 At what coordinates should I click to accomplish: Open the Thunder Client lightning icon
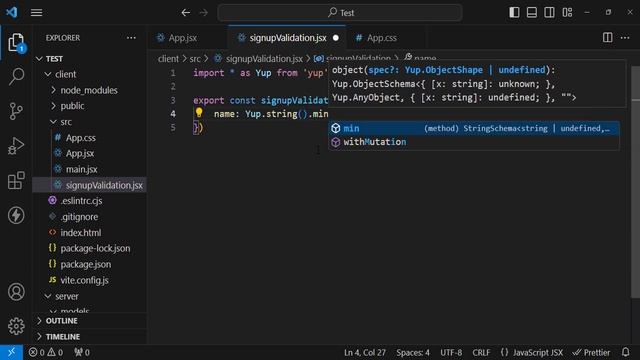[x=16, y=215]
